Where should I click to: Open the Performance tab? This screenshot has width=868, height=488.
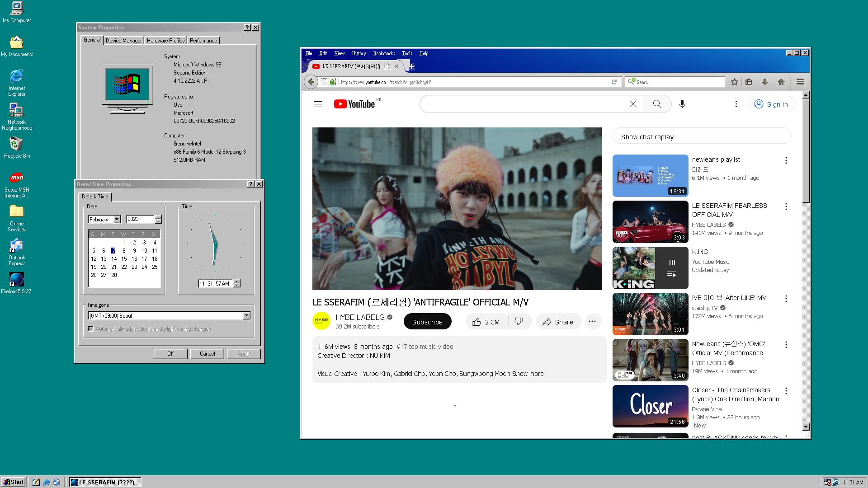[x=203, y=41]
